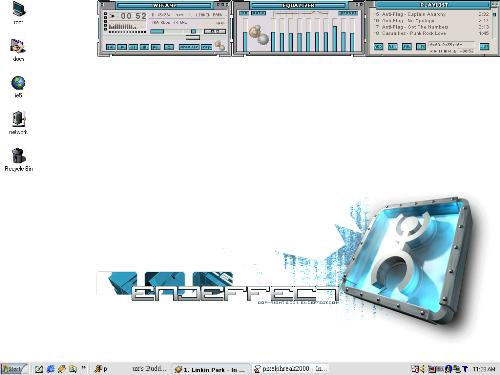The width and height of the screenshot is (500, 375).
Task: Toggle shuffle in the Winamp main window
Action: coord(189,47)
